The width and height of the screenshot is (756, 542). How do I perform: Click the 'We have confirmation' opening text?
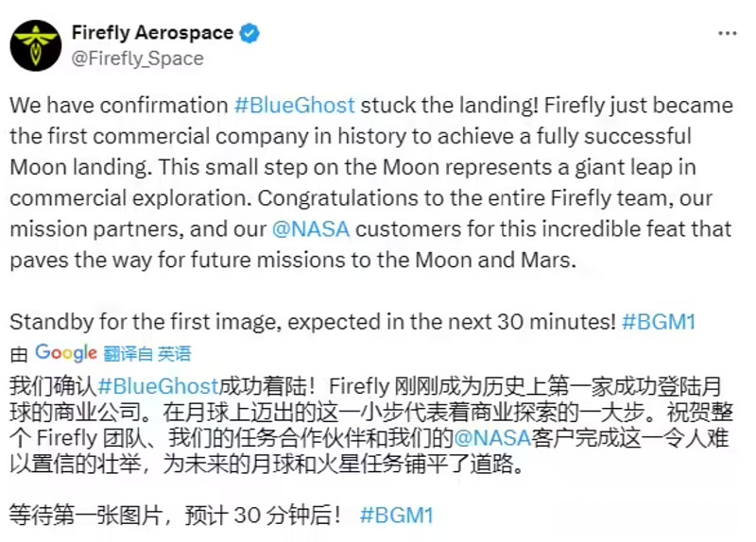(118, 106)
